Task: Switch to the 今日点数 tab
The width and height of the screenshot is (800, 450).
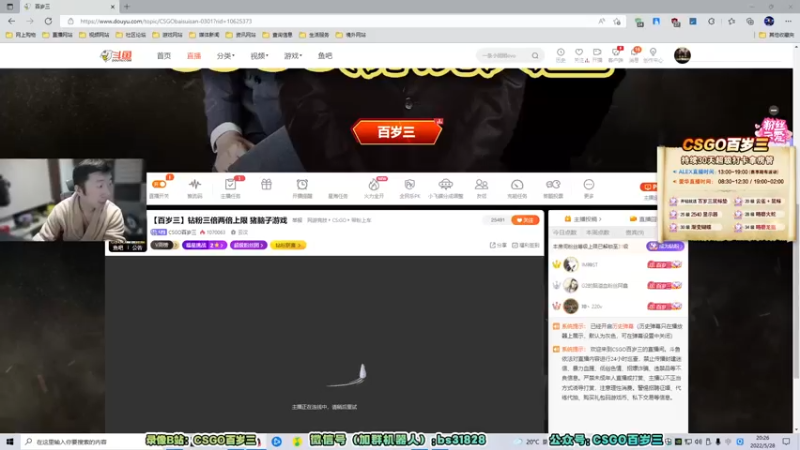Action: pyautogui.click(x=565, y=233)
